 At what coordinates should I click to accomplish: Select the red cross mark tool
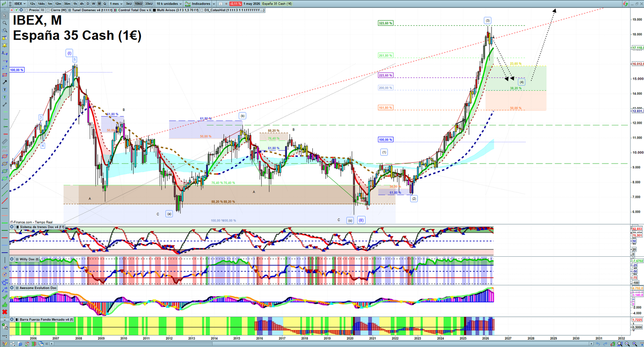coord(5,312)
